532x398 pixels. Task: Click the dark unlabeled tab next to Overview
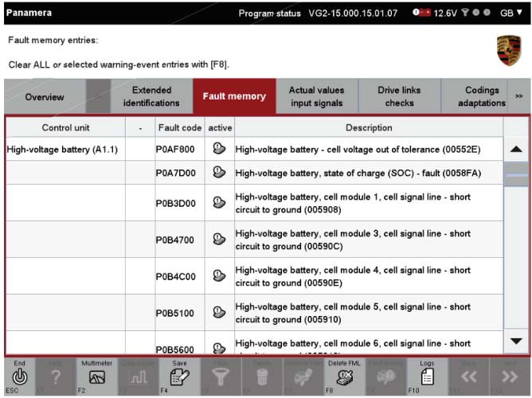coord(99,96)
